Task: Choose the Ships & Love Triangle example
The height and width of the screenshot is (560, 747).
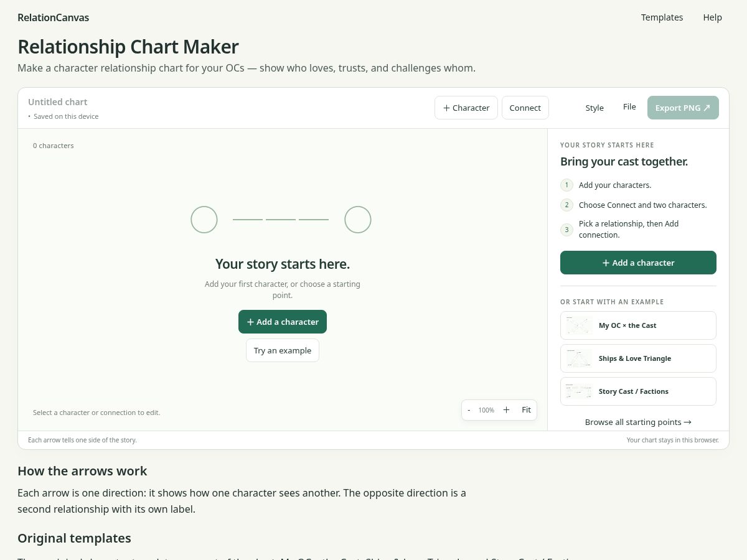Action: point(638,358)
